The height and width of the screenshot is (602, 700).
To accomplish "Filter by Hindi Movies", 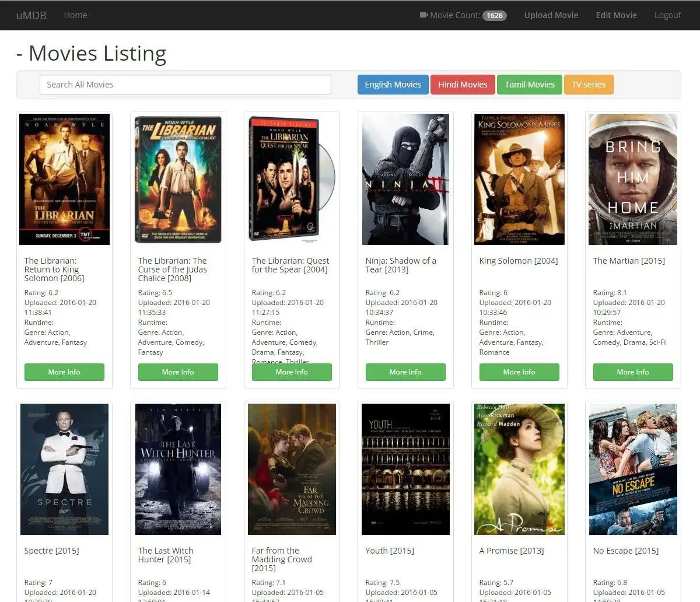I will click(x=463, y=85).
